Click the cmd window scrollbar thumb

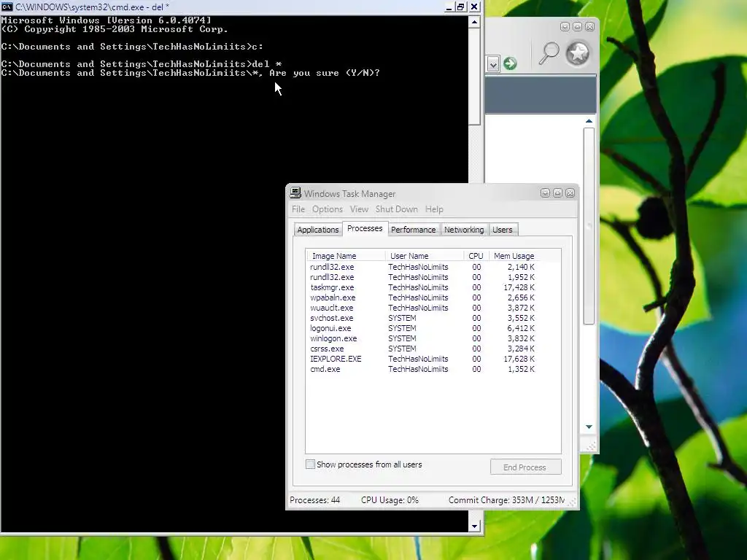474,77
